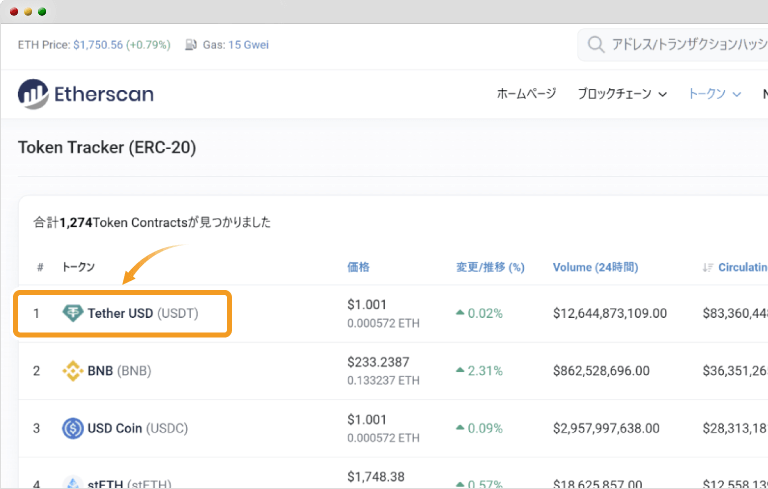Select Tether price $1.001
768x489 pixels.
pos(367,304)
